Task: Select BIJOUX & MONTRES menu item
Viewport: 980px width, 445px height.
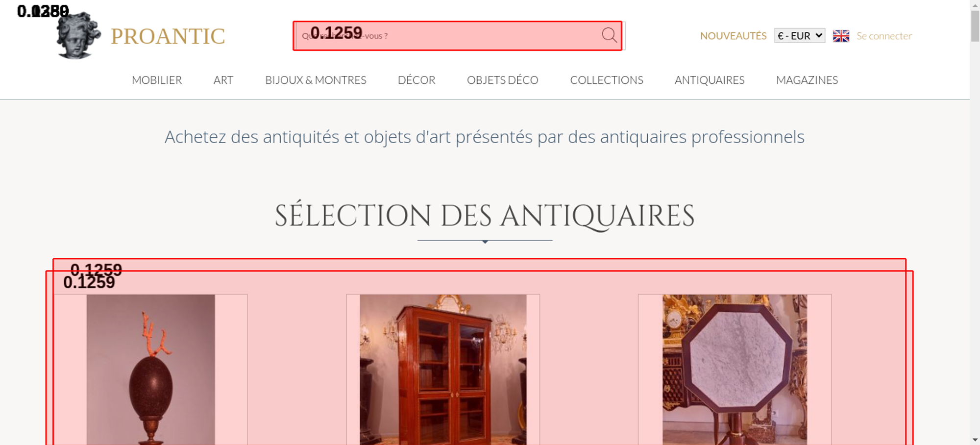Action: 316,80
